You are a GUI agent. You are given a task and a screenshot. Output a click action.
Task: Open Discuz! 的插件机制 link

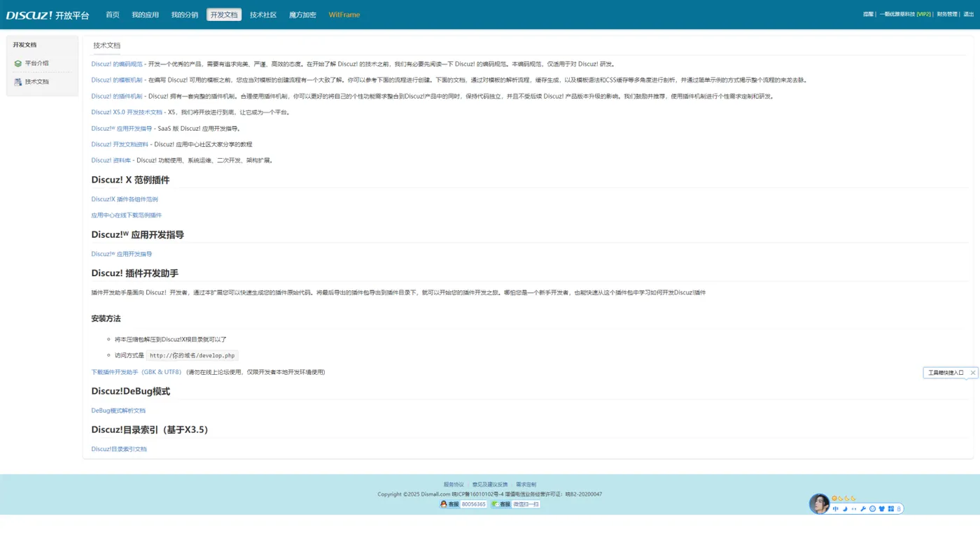point(117,96)
